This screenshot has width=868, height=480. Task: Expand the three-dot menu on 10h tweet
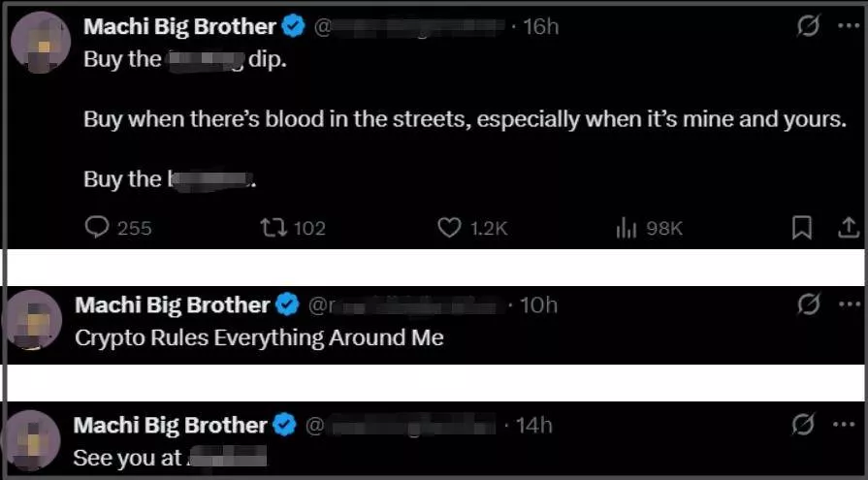pyautogui.click(x=847, y=305)
